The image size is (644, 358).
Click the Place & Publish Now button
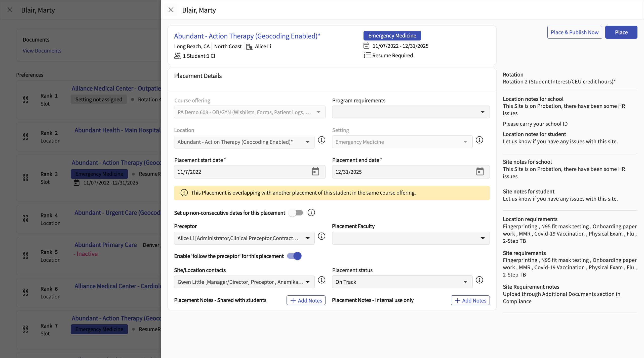click(575, 32)
